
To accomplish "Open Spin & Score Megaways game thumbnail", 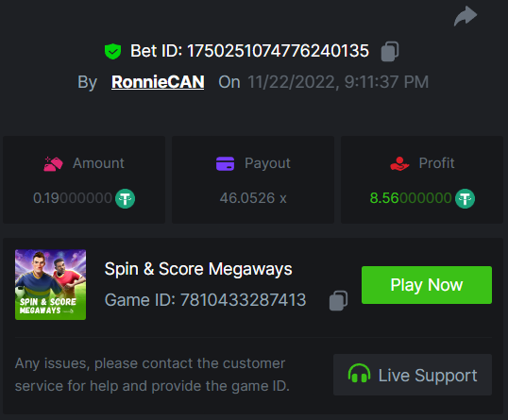I will pyautogui.click(x=51, y=285).
